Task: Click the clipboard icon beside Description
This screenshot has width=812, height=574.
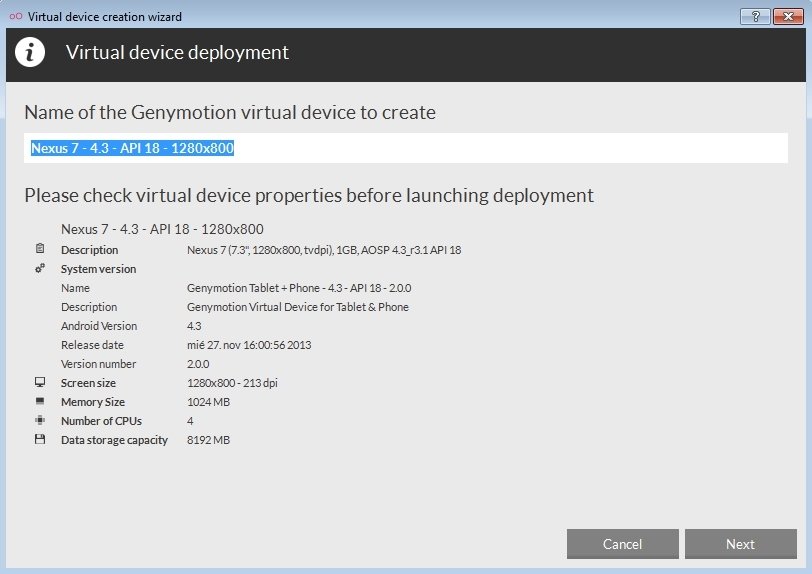Action: (40, 249)
